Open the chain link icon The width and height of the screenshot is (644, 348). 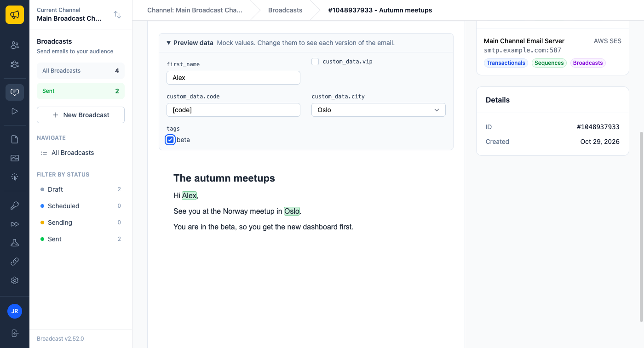(x=15, y=262)
